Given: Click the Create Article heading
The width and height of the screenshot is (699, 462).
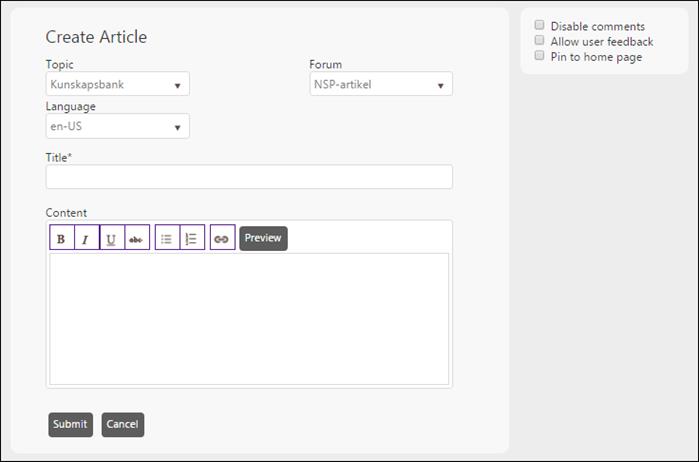Looking at the screenshot, I should pyautogui.click(x=96, y=37).
